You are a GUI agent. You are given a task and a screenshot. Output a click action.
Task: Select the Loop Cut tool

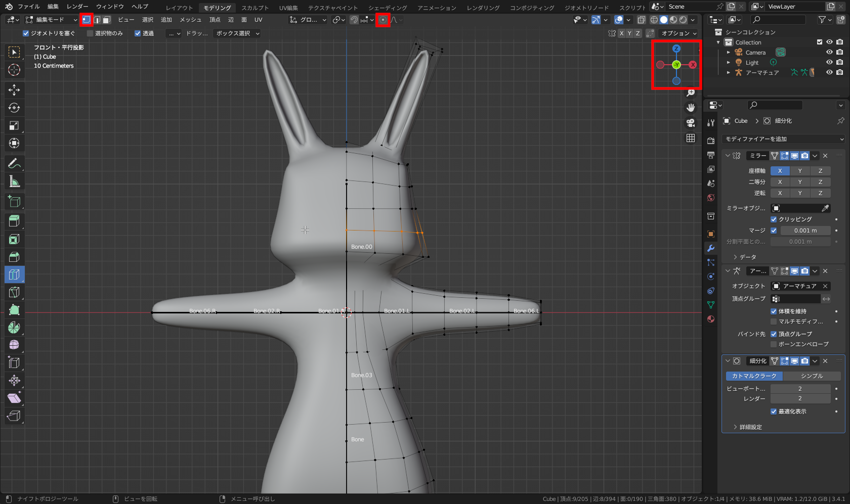[x=14, y=274]
